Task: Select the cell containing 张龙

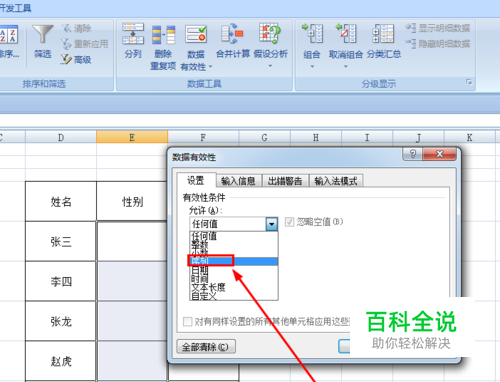Action: (x=61, y=321)
